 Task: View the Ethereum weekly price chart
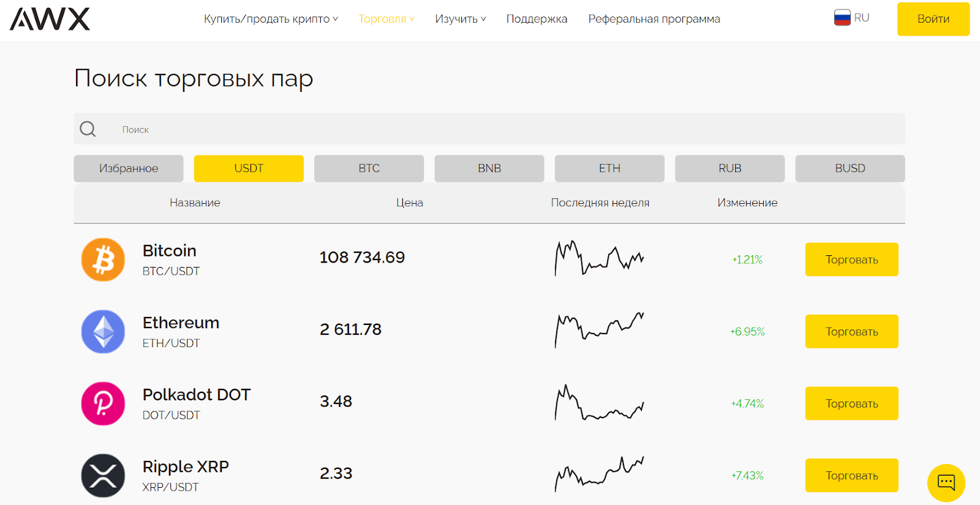tap(599, 331)
